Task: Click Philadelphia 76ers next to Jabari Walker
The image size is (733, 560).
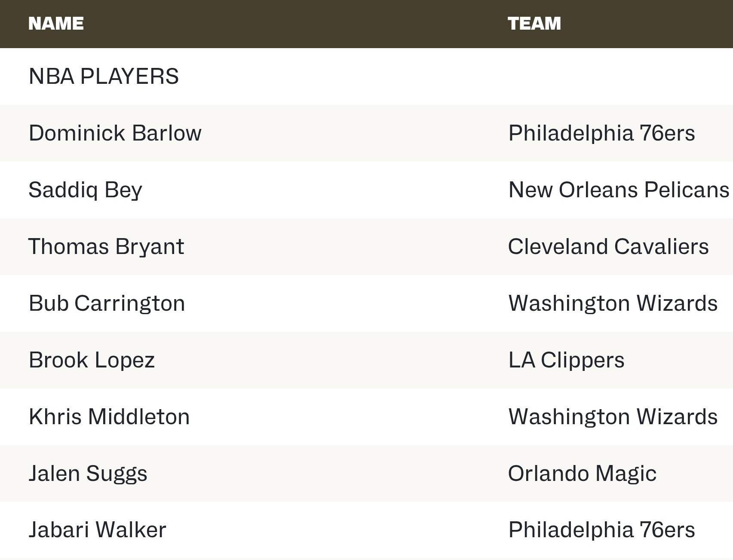Action: 601,530
